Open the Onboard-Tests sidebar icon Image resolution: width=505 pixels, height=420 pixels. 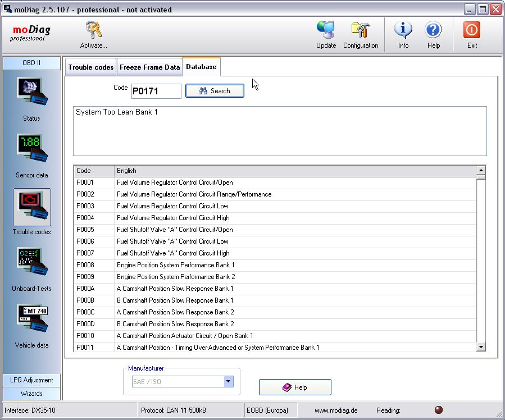pyautogui.click(x=32, y=262)
